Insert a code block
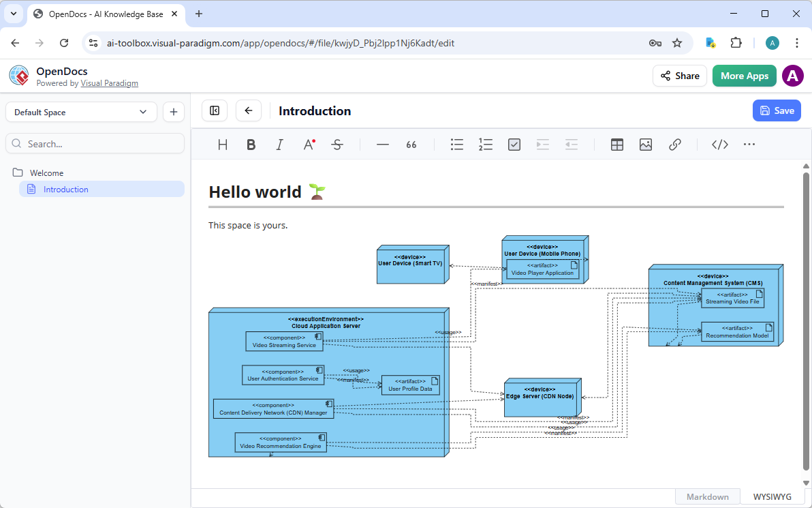Image resolution: width=812 pixels, height=508 pixels. 719,144
